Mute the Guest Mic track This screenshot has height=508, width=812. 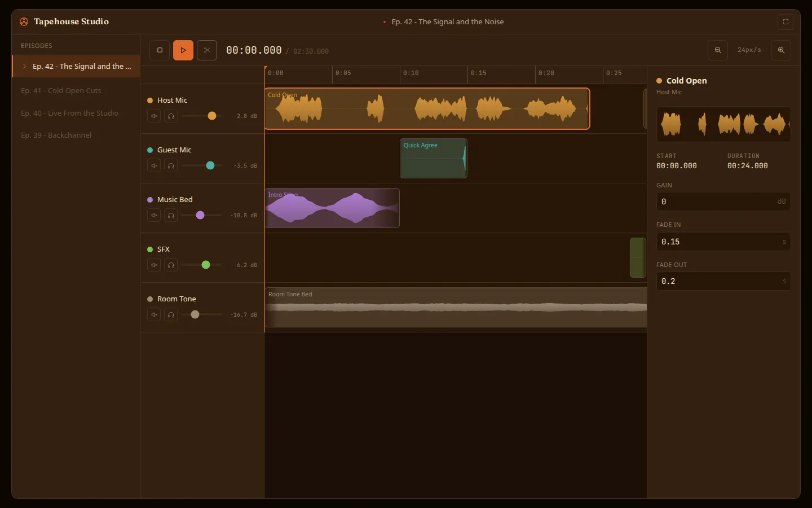point(154,165)
